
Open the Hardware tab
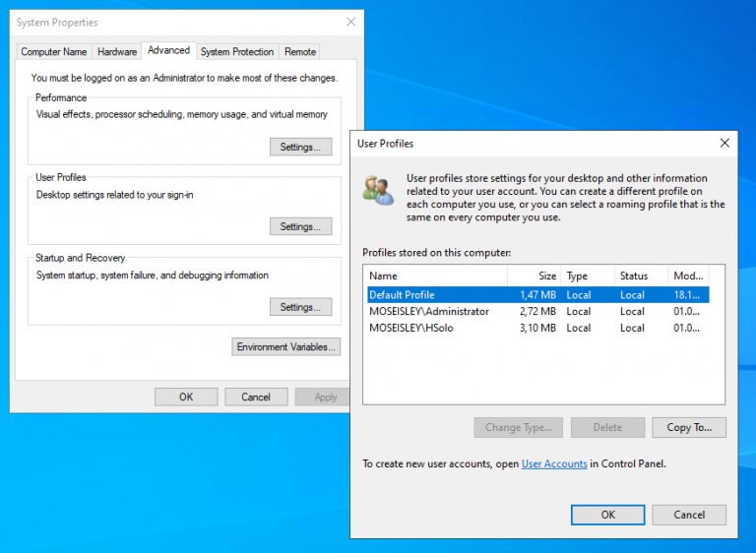coord(117,51)
